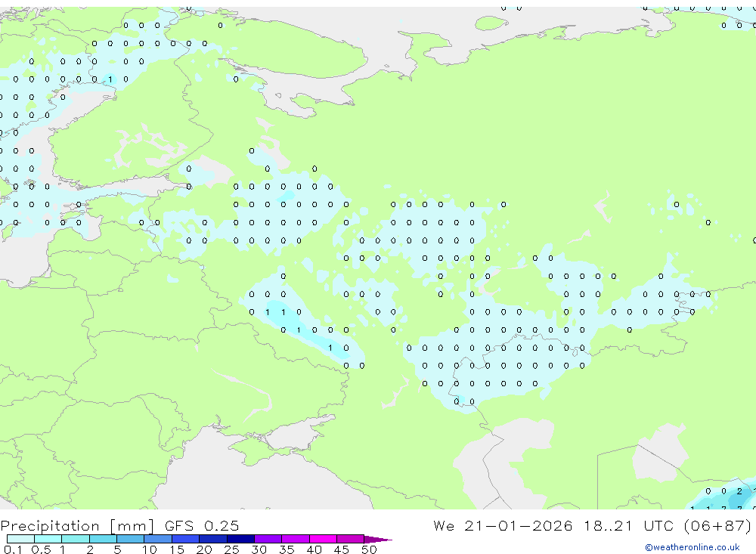756x554 pixels.
Task: Click the 20–25 mm legend swatch
Action: click(212, 539)
